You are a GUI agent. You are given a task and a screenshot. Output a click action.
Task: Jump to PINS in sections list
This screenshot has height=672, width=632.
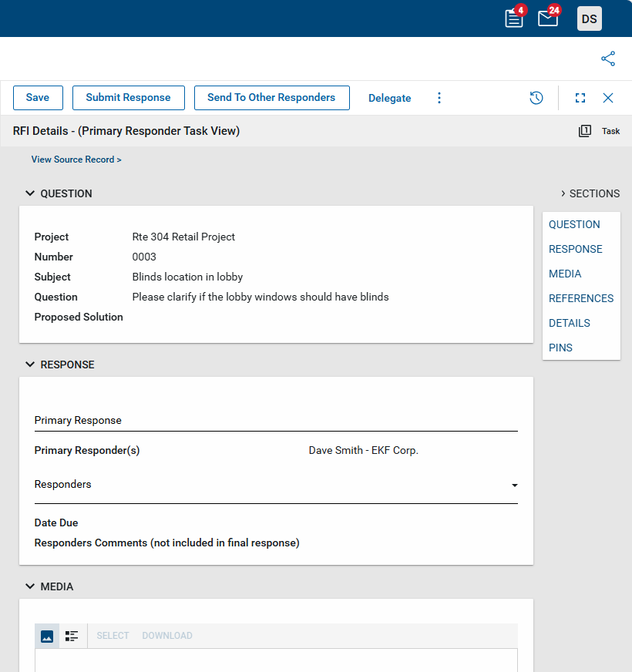tap(560, 348)
